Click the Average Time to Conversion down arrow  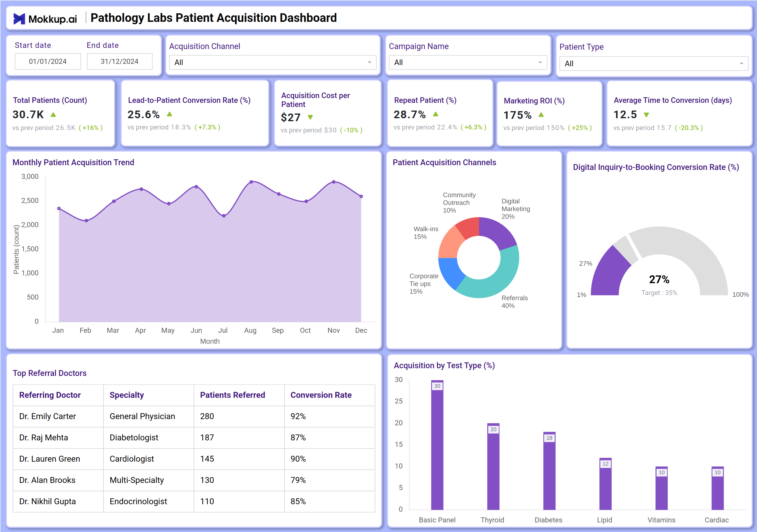[646, 115]
